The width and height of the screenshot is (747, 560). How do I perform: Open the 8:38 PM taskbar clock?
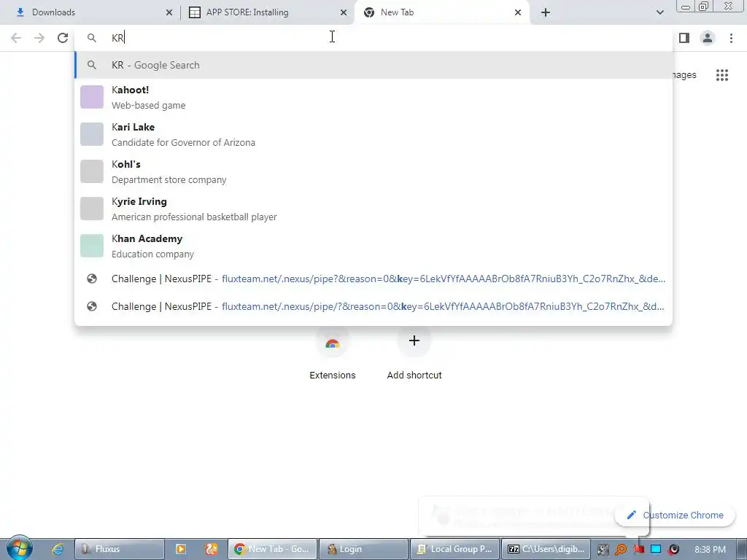[711, 550]
